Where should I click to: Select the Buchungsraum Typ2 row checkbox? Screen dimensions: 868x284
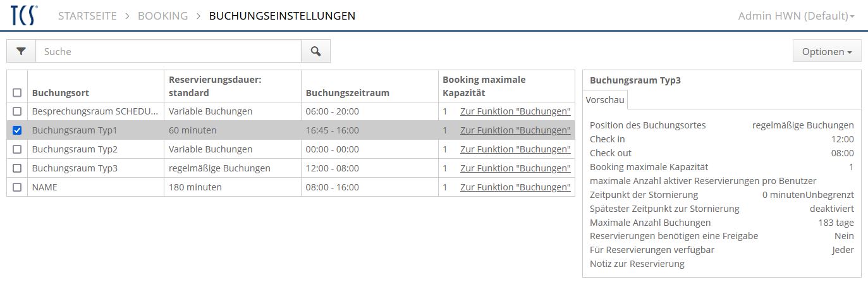[17, 149]
